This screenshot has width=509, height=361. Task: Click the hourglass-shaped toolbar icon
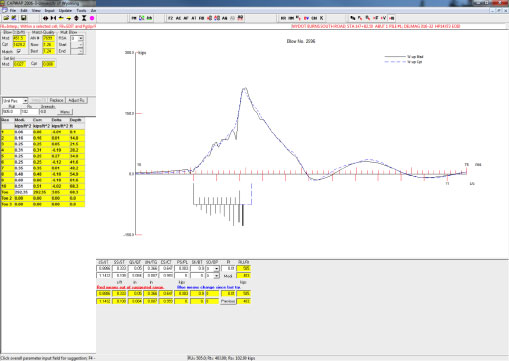[x=84, y=18]
